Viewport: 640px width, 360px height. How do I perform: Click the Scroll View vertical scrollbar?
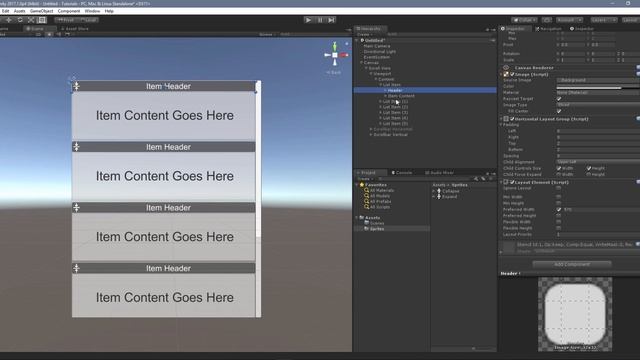(258, 160)
